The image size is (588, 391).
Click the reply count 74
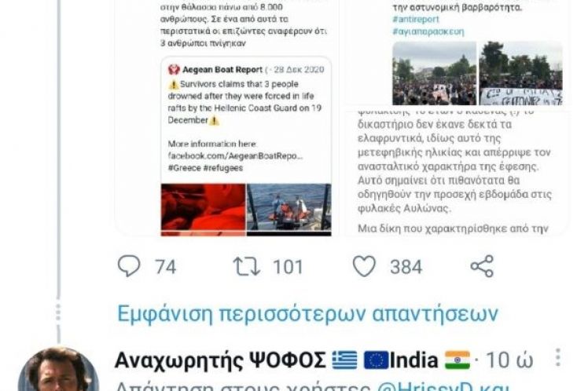pyautogui.click(x=166, y=267)
